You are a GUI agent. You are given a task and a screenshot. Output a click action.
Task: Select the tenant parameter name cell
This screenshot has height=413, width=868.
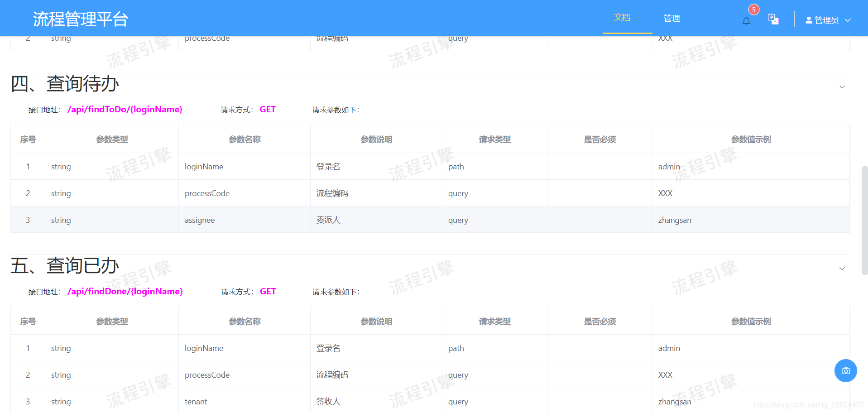[x=245, y=402]
